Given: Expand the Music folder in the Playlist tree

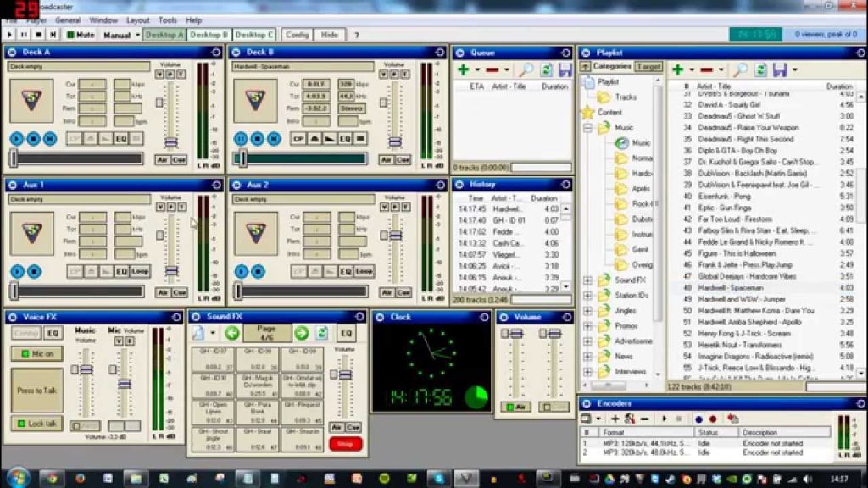Looking at the screenshot, I should 587,128.
